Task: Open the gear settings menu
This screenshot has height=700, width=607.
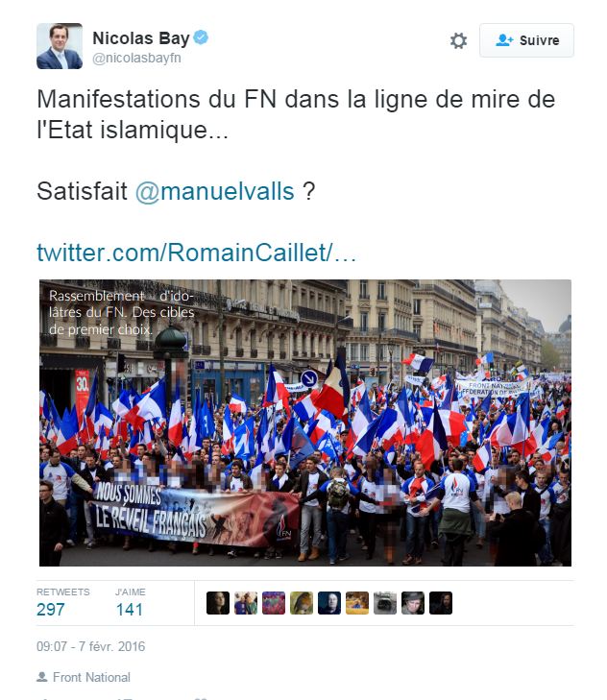Action: [458, 40]
